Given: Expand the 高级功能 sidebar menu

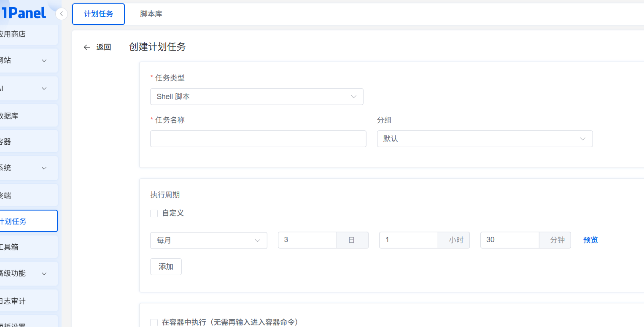Looking at the screenshot, I should 25,273.
